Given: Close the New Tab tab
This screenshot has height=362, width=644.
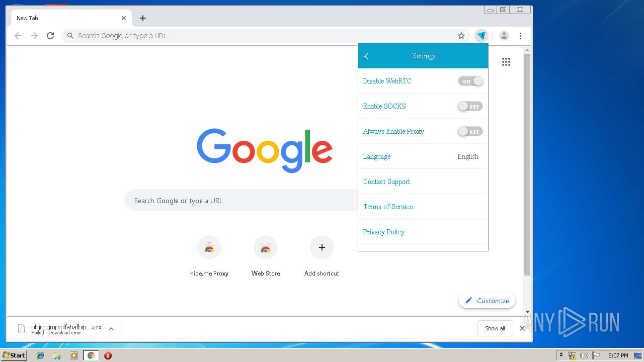Looking at the screenshot, I should point(124,18).
